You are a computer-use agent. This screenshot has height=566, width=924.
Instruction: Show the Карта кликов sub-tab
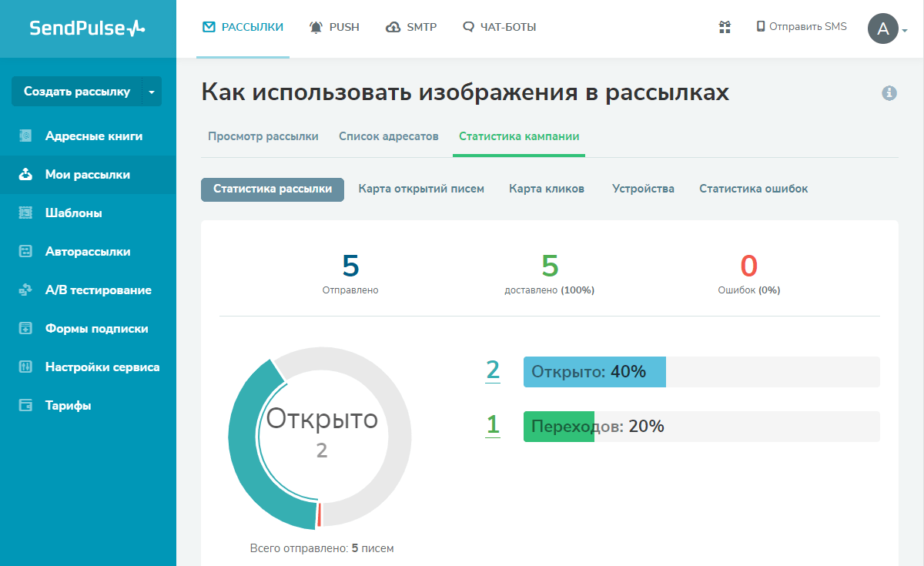(547, 189)
